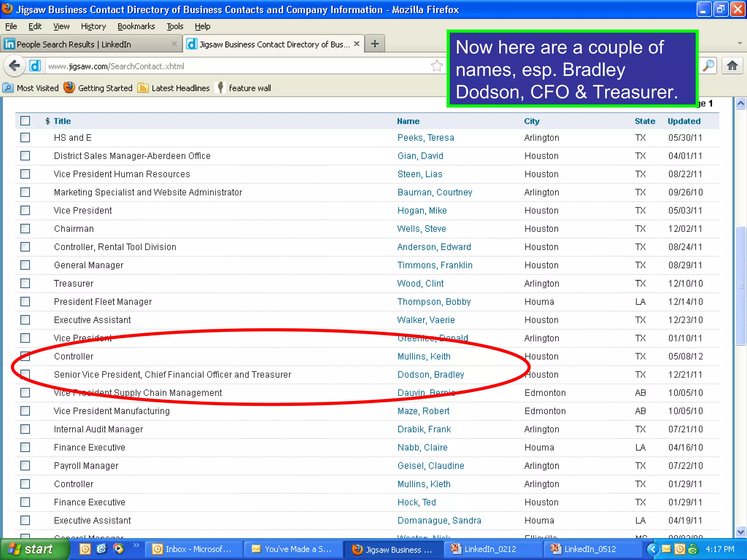
Task: Open contact Domanague, Sandra
Action: tap(439, 520)
